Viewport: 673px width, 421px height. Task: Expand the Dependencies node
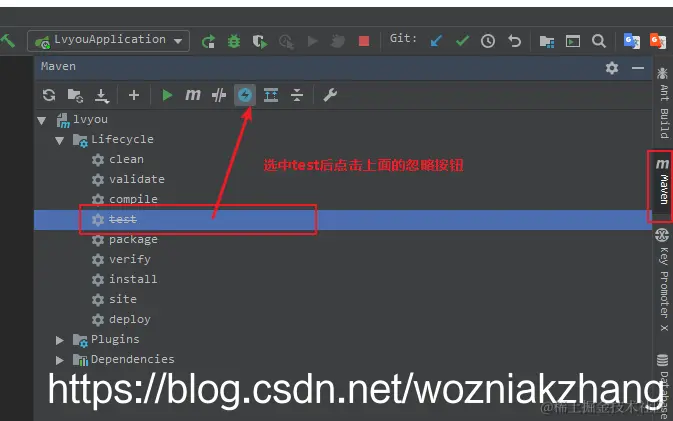pos(60,360)
